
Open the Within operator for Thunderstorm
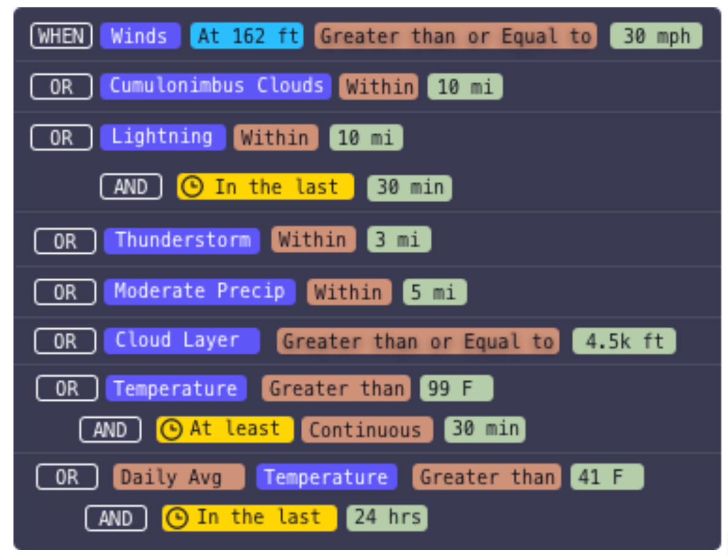click(313, 240)
